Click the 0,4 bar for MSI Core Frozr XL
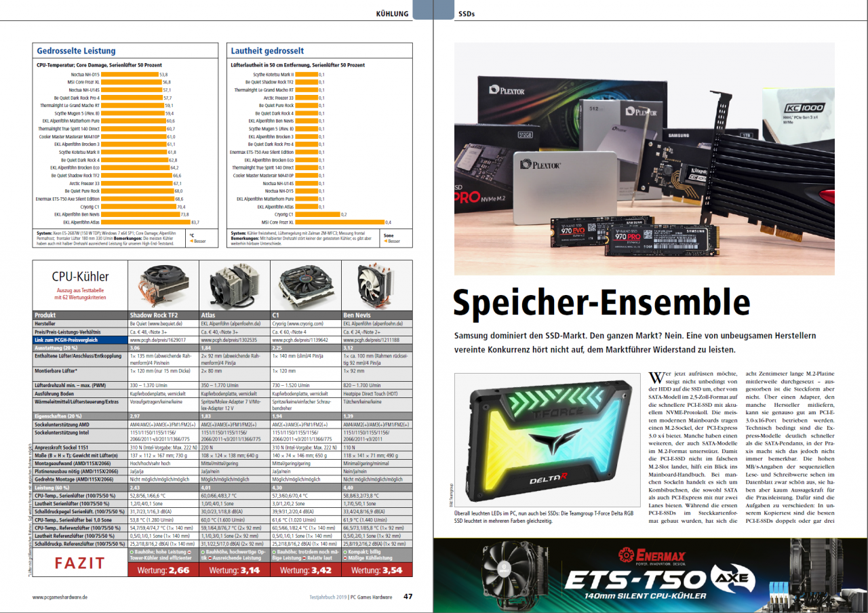 click(x=339, y=222)
